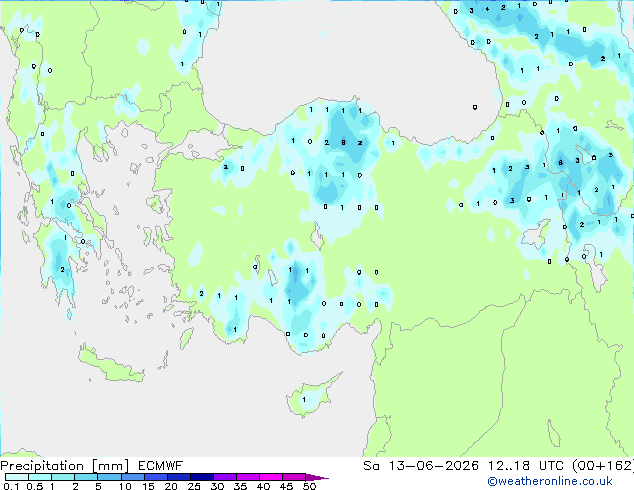Select the 0.5–1 mm legend color swatch
The image size is (634, 490).
40,477
